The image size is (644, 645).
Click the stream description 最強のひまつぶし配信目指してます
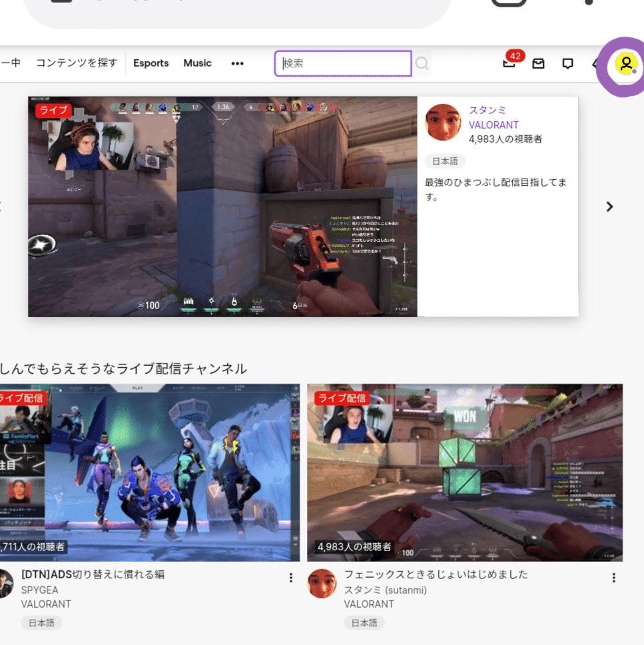coord(495,189)
